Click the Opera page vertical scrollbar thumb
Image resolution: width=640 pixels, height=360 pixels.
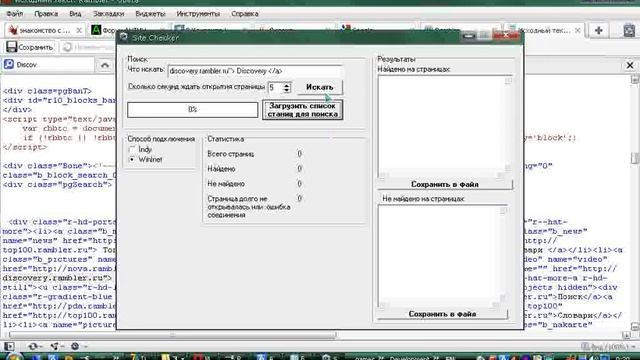(x=635, y=157)
